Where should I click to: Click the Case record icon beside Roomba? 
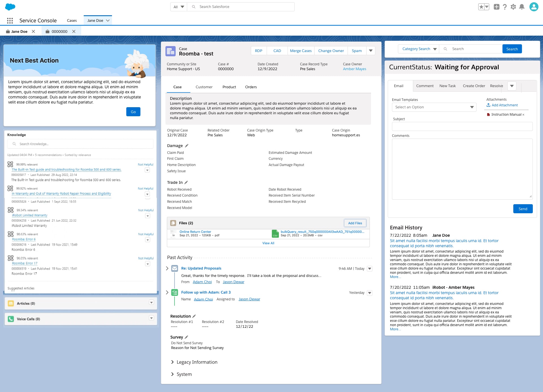tap(171, 51)
